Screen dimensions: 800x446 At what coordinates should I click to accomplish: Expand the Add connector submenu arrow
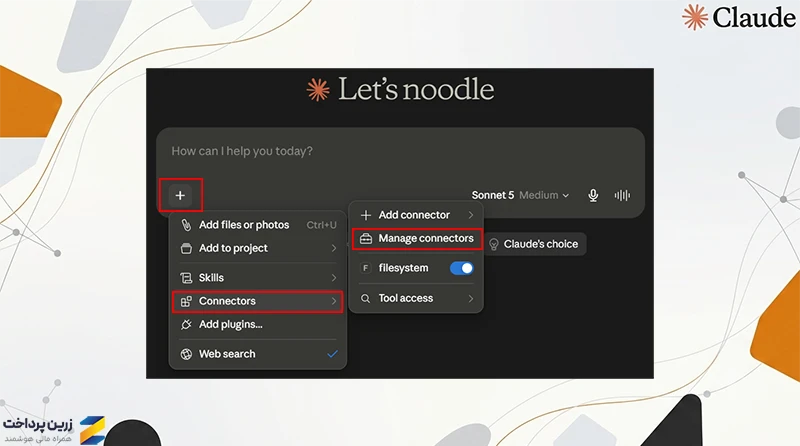[470, 215]
